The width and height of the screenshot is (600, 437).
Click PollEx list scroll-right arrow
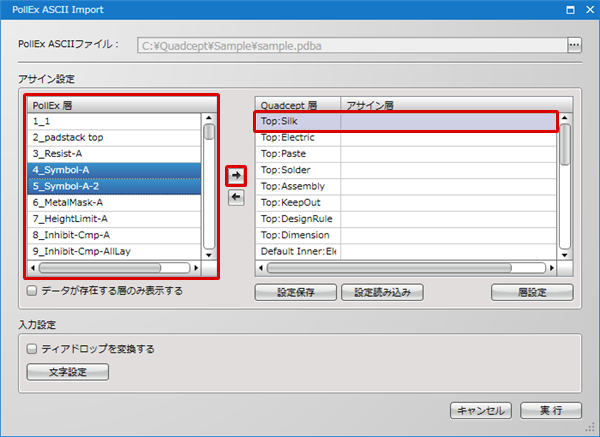click(x=196, y=268)
